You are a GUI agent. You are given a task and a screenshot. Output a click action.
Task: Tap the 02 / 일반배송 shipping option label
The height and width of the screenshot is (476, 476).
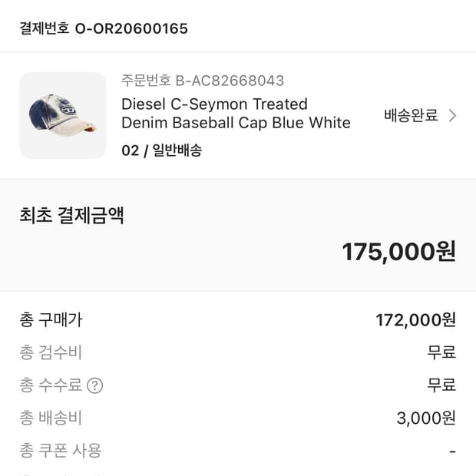(x=161, y=150)
